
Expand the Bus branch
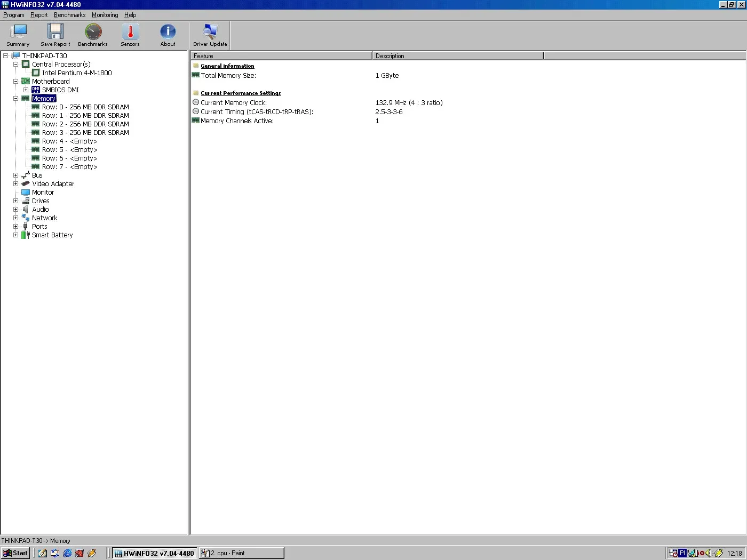(x=15, y=175)
